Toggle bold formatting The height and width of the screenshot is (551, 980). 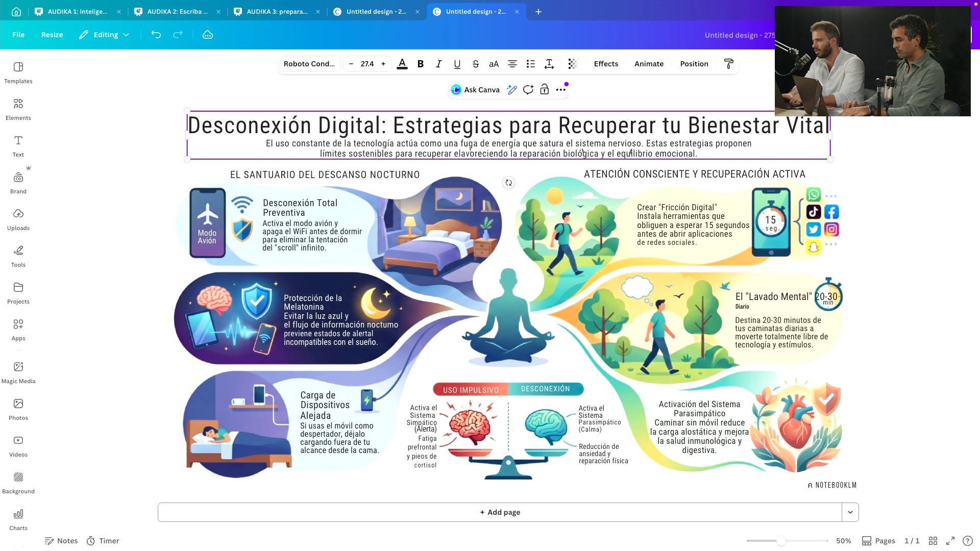(421, 64)
